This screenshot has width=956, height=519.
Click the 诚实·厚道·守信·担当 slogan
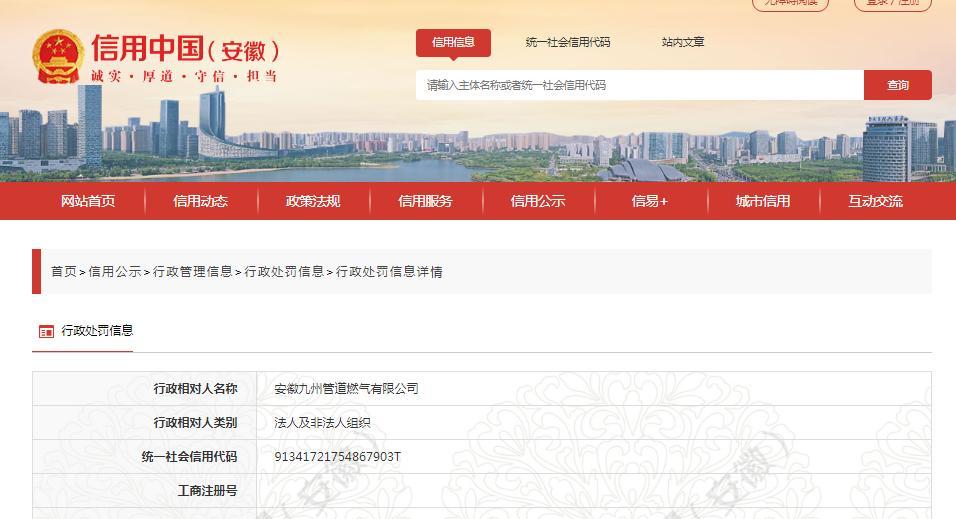point(184,76)
